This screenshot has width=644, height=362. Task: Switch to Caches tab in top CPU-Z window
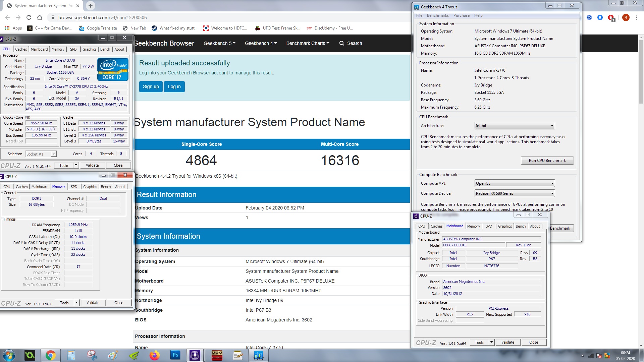click(x=21, y=49)
